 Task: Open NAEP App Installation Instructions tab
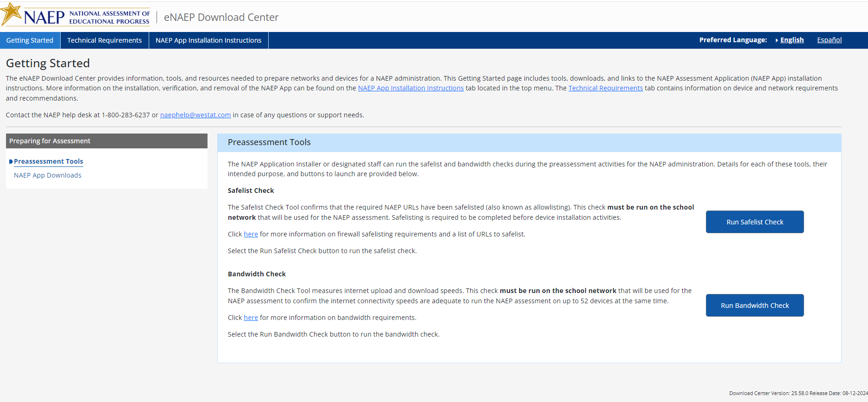(208, 40)
